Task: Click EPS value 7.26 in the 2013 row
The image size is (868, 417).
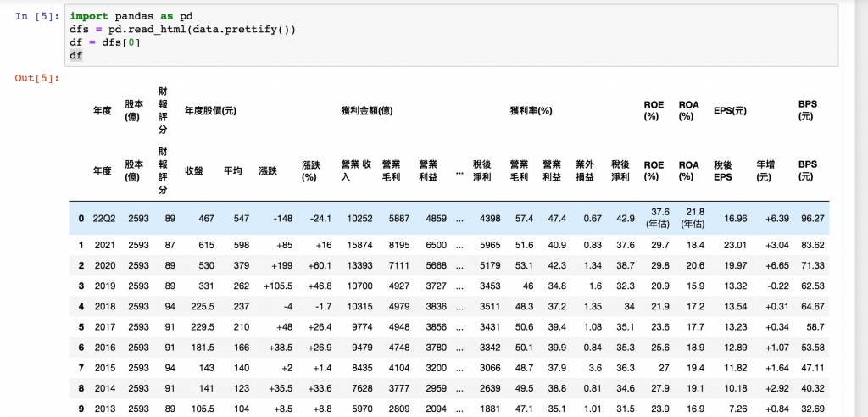Action: pyautogui.click(x=737, y=409)
